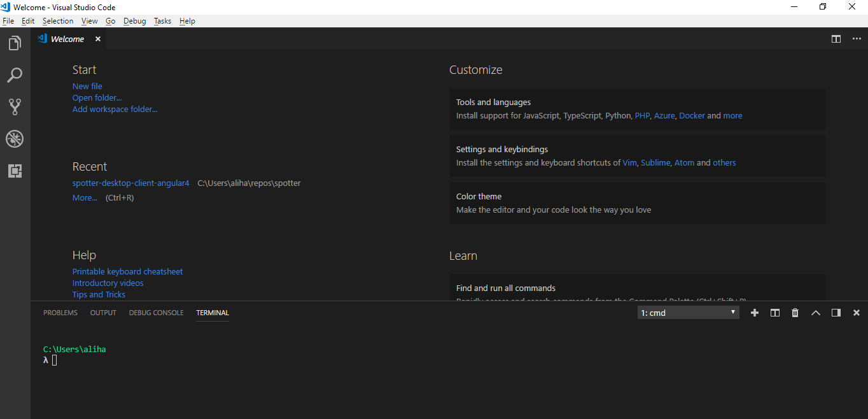The height and width of the screenshot is (419, 868).
Task: Open the Tools and languages card
Action: point(637,109)
